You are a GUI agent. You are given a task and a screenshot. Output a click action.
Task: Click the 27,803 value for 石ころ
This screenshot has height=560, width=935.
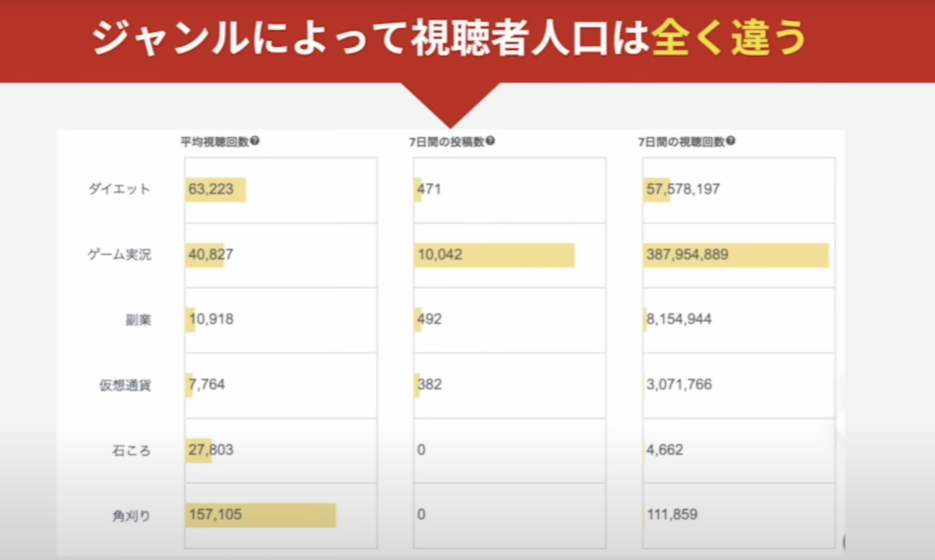211,450
